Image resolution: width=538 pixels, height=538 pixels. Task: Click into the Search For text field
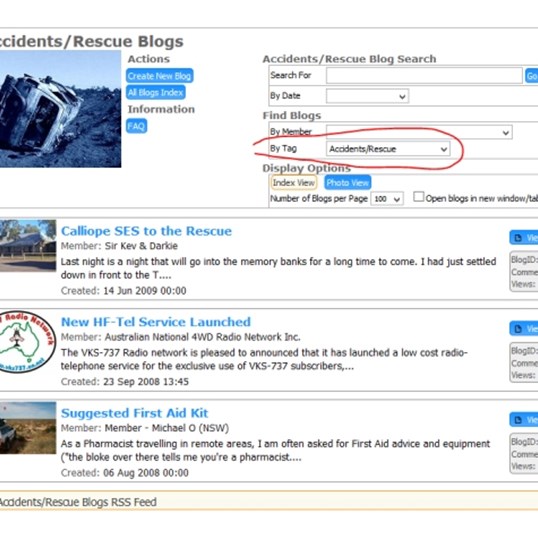pyautogui.click(x=424, y=75)
